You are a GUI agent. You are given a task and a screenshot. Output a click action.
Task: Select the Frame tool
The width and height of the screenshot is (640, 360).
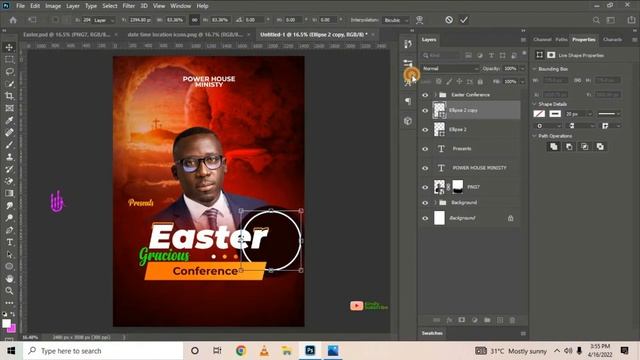[x=9, y=108]
